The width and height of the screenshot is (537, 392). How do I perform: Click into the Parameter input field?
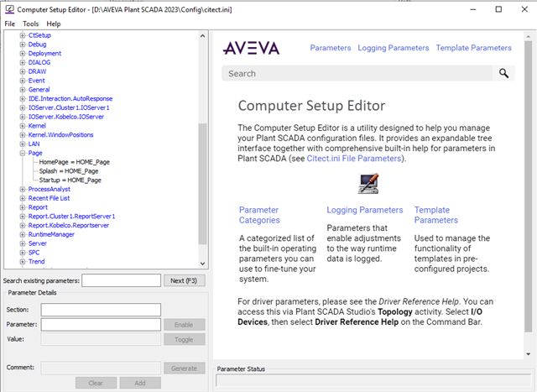[x=101, y=325]
